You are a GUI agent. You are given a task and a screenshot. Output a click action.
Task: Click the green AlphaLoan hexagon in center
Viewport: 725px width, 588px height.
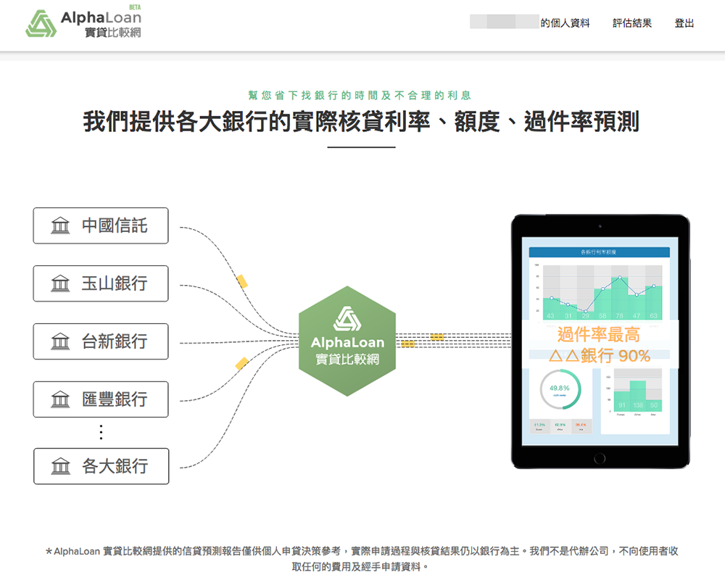(347, 341)
